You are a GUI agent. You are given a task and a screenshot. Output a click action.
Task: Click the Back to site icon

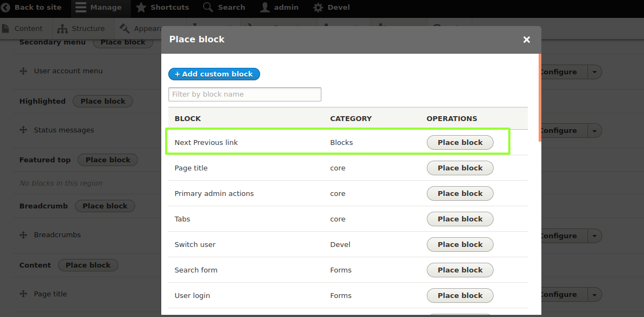tap(5, 8)
